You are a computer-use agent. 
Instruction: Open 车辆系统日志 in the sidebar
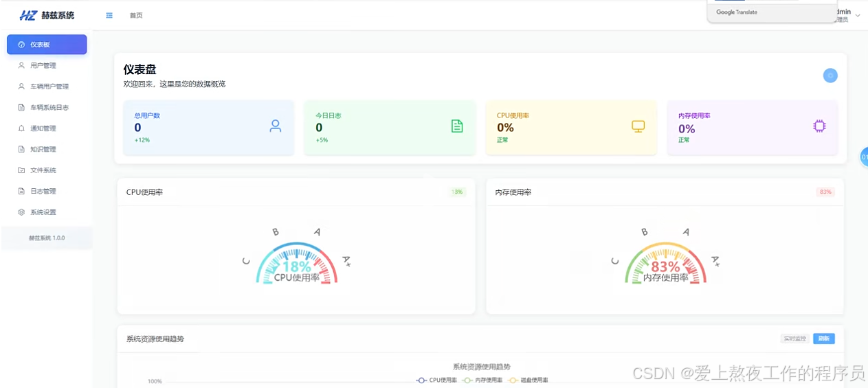47,108
